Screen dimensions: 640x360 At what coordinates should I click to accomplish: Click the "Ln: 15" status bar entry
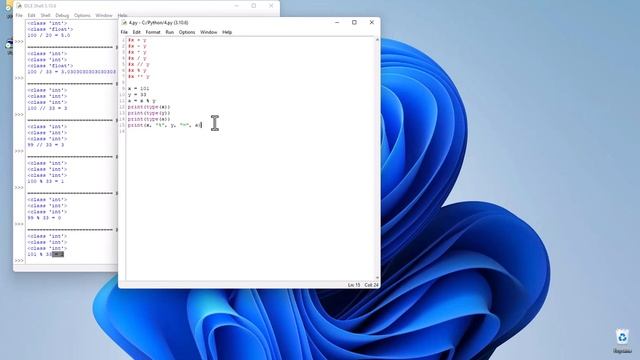click(x=354, y=285)
